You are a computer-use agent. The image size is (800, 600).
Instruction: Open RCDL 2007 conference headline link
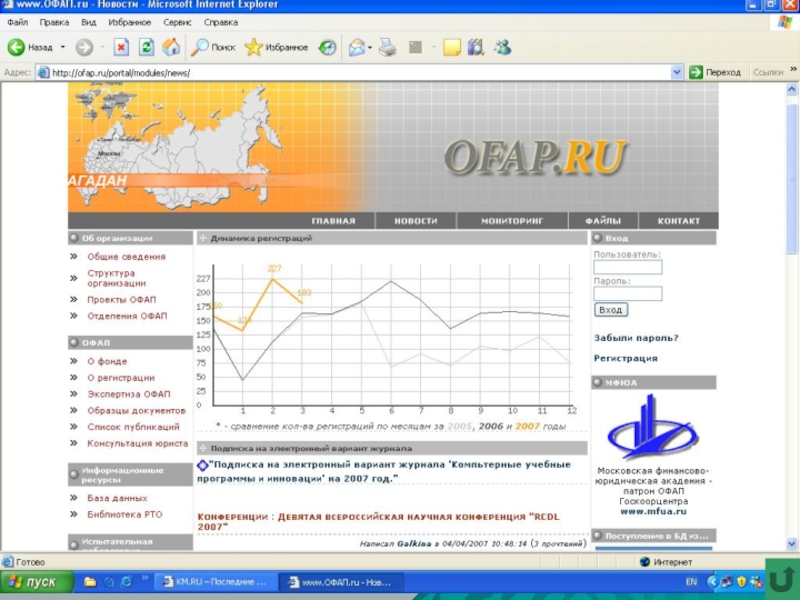(379, 521)
